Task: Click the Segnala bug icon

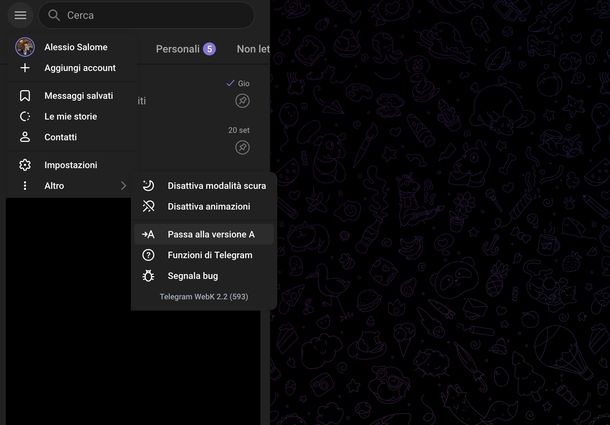Action: [x=148, y=276]
